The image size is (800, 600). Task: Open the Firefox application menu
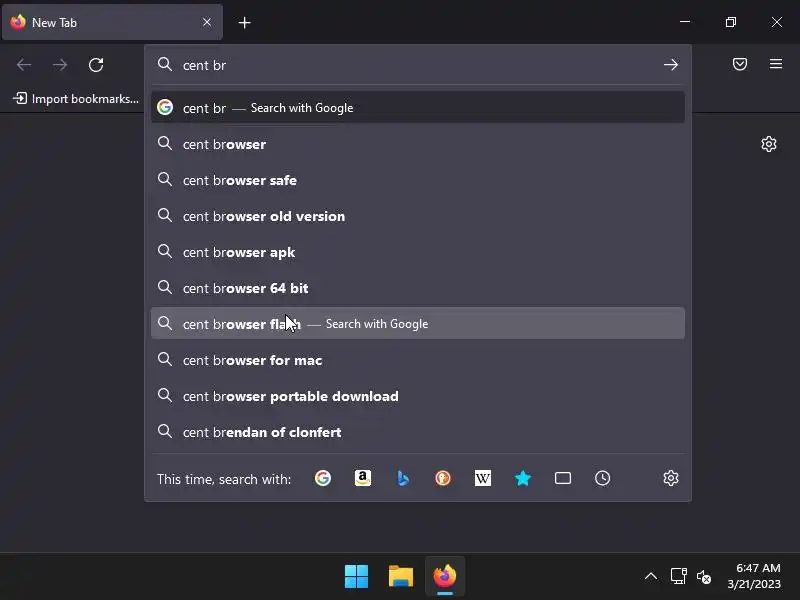776,64
